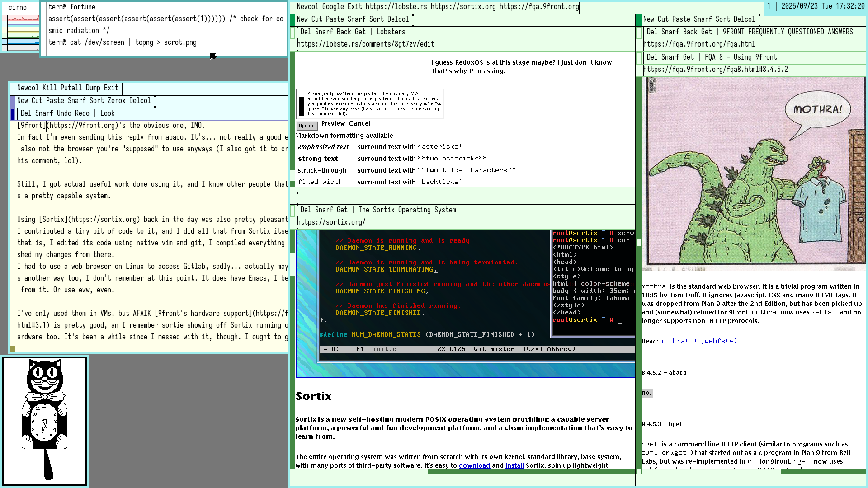Click the green column box beside the left abaco column tag
Viewport: 868px width, 488px height.
pos(292,20)
